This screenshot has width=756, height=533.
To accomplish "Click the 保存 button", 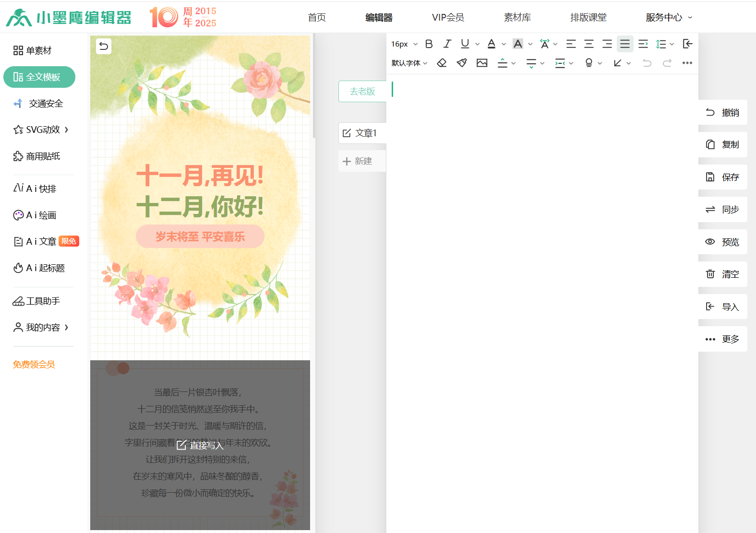I will click(x=723, y=177).
